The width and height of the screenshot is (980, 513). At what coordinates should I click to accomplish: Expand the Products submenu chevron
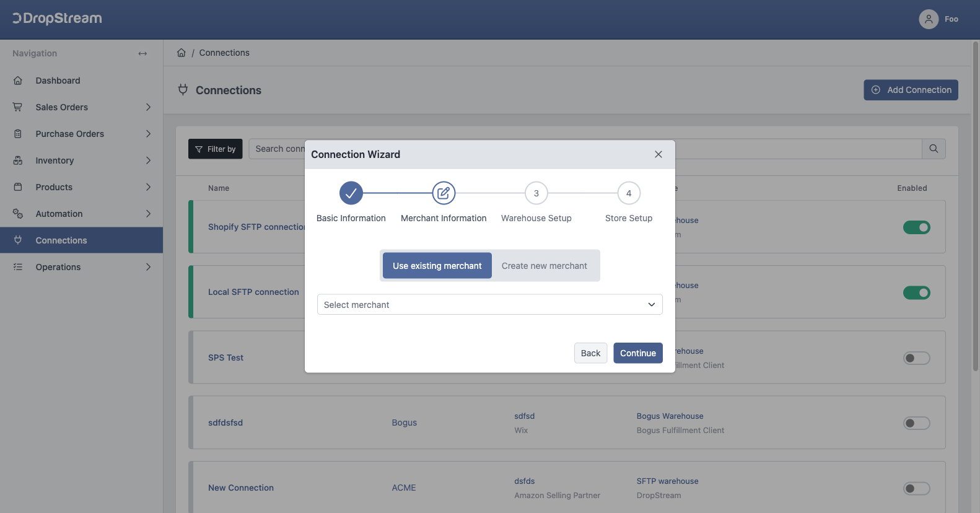(148, 187)
